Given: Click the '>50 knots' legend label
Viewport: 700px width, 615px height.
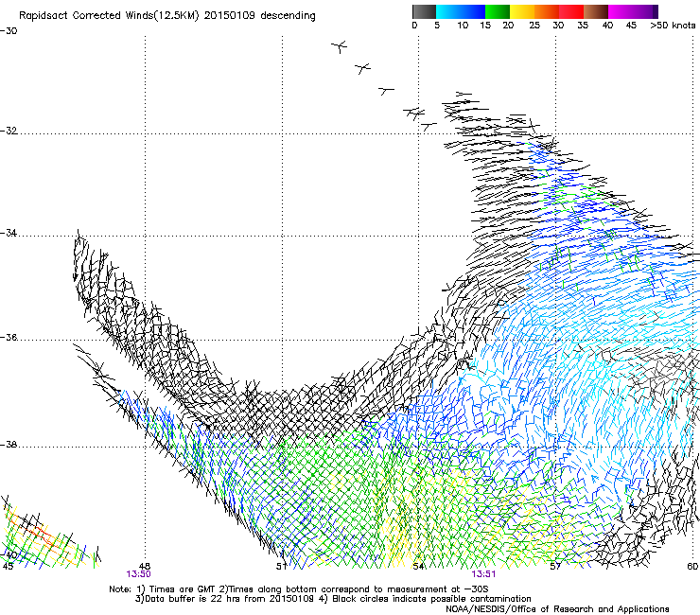Looking at the screenshot, I should pyautogui.click(x=673, y=26).
